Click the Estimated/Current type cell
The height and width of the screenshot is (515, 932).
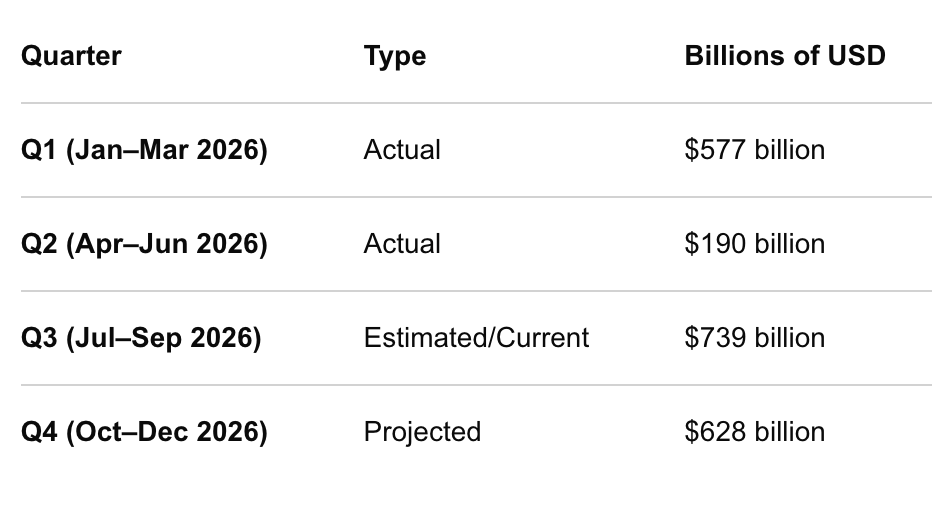click(476, 338)
